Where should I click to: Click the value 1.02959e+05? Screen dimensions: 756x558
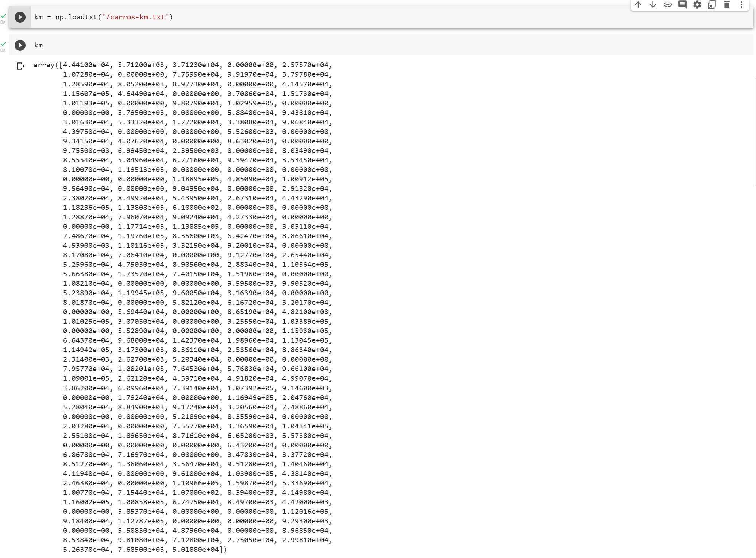click(250, 103)
